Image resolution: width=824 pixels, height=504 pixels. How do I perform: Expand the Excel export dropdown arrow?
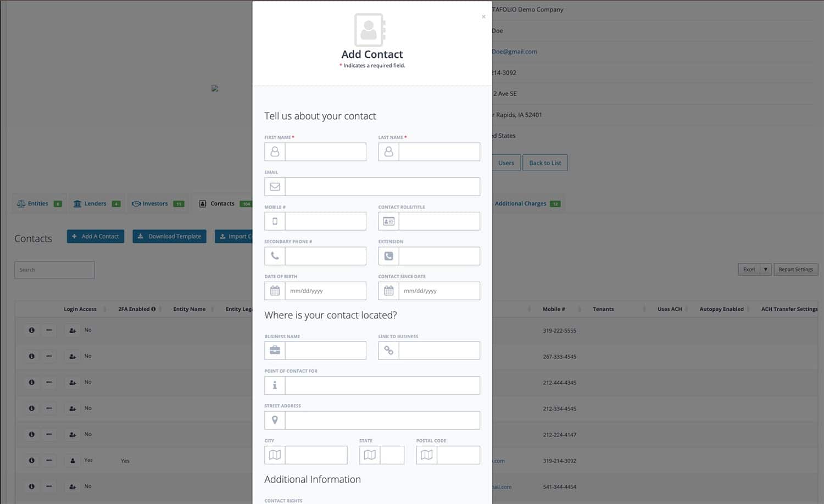[x=765, y=270]
